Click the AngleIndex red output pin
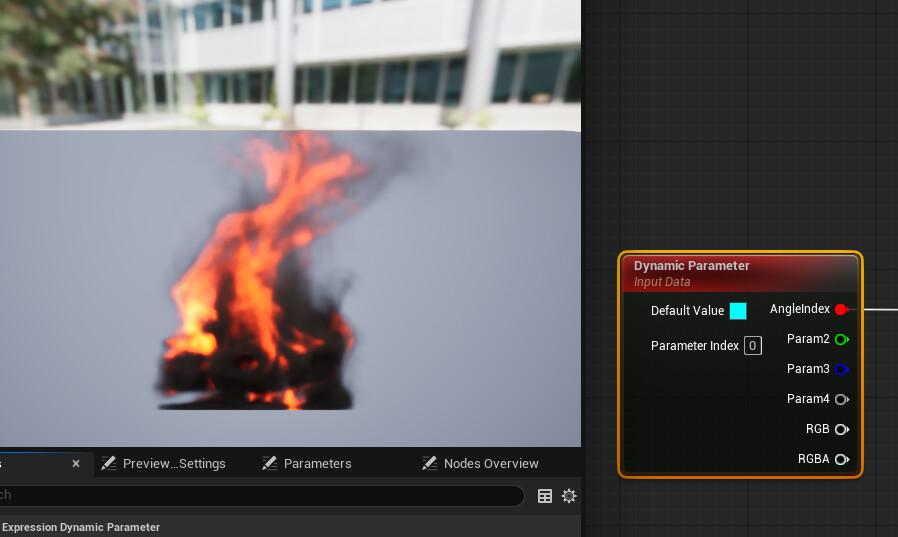The width and height of the screenshot is (898, 537). 841,310
